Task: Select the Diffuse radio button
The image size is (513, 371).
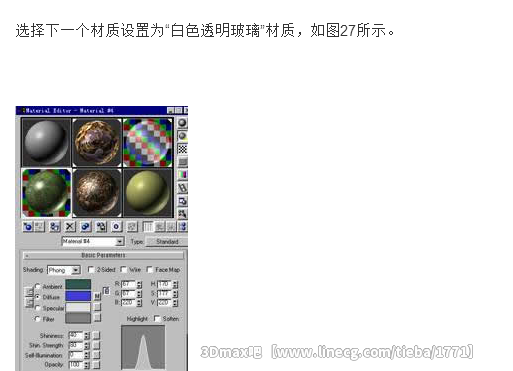Action: pyautogui.click(x=37, y=297)
